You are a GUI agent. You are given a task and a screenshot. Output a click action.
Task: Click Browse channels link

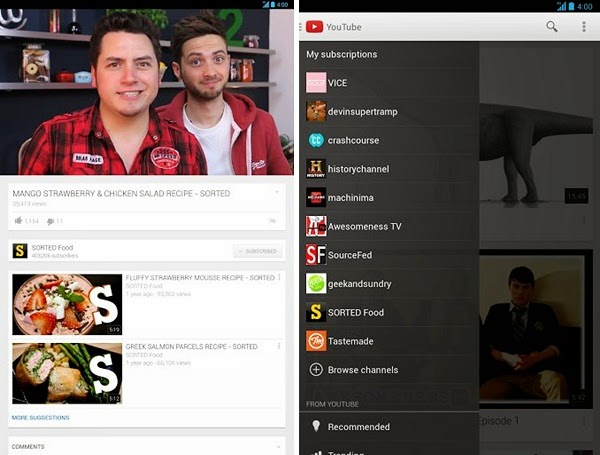coord(363,370)
